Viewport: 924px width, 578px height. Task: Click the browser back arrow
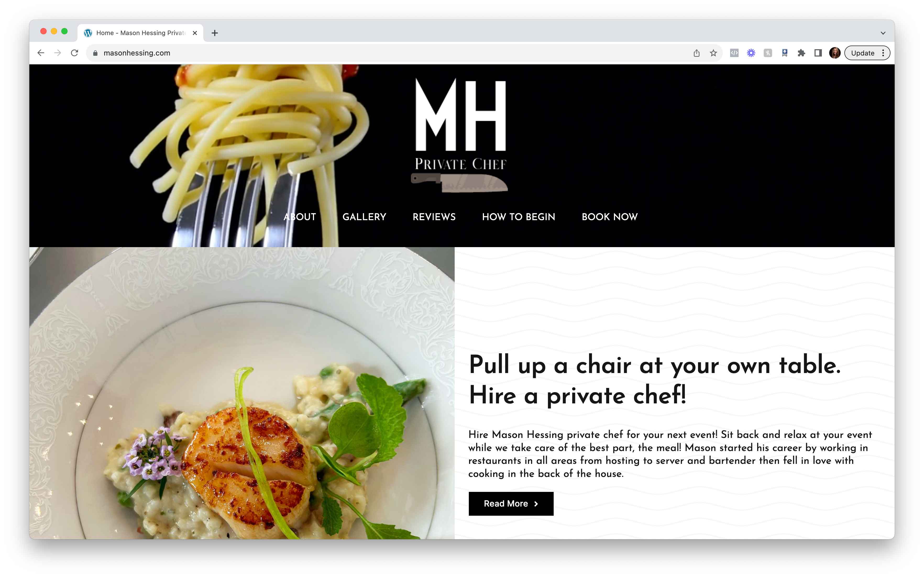(41, 53)
